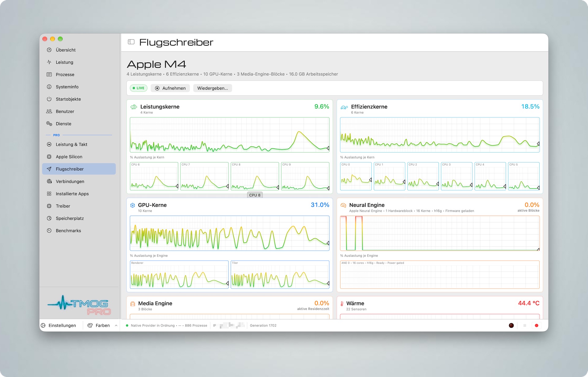The width and height of the screenshot is (588, 377).
Task: Click the dark red recording indicator light
Action: point(511,325)
